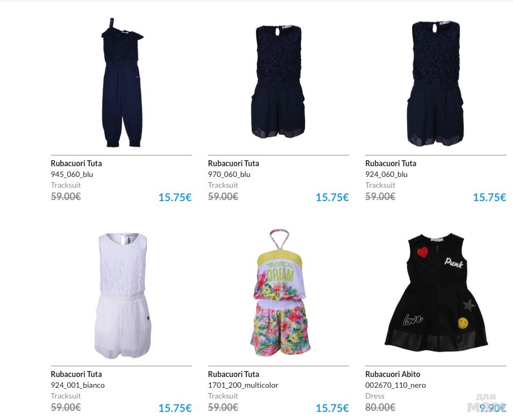Screen dimensions: 513x420
Task: Click Rubacuori Tuta title above 924_060_blu
Action: (x=390, y=163)
